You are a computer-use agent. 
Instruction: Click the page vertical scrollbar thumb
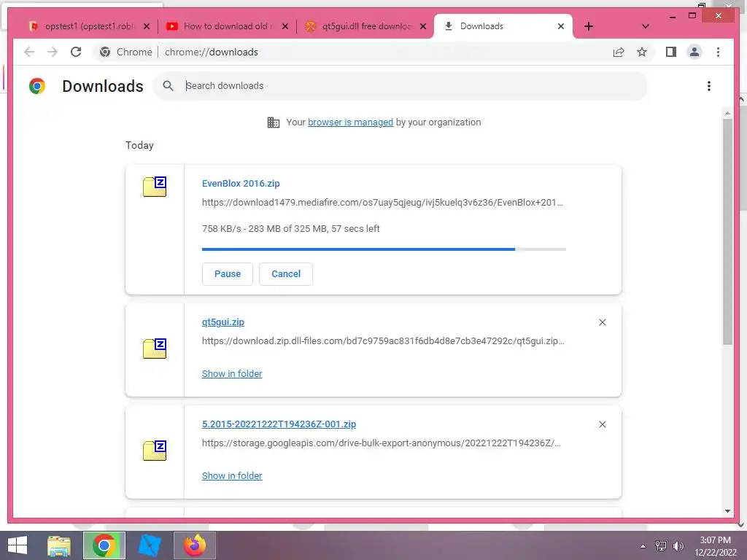click(x=727, y=231)
